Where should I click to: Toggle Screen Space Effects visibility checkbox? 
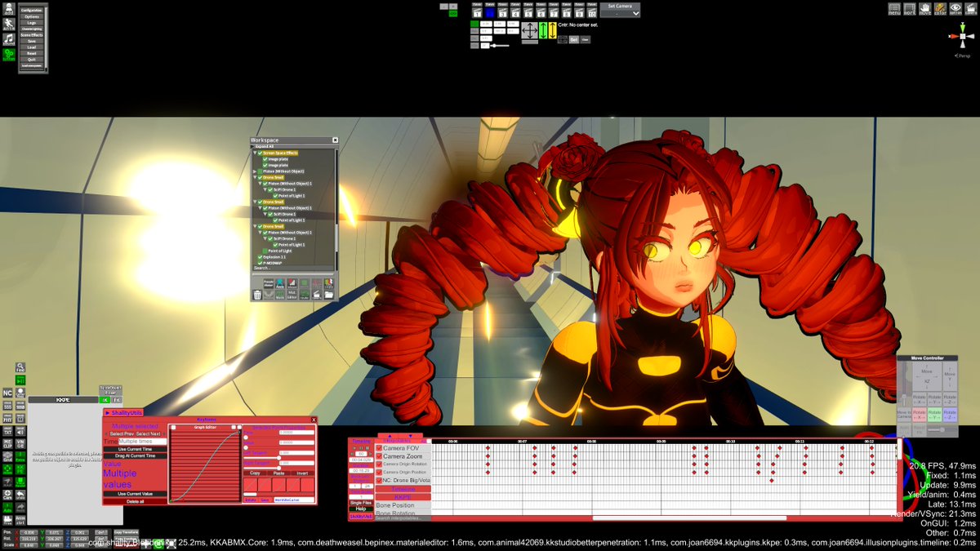260,153
